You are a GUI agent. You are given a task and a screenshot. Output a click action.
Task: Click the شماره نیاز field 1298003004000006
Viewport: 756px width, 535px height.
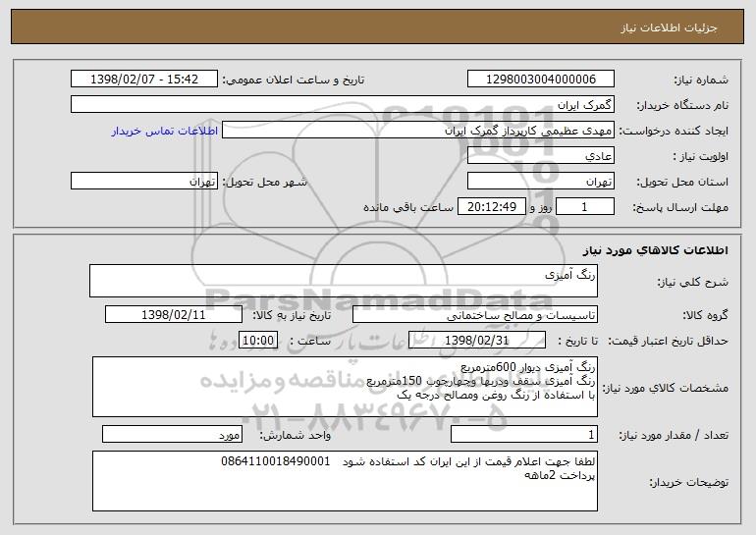tap(540, 79)
